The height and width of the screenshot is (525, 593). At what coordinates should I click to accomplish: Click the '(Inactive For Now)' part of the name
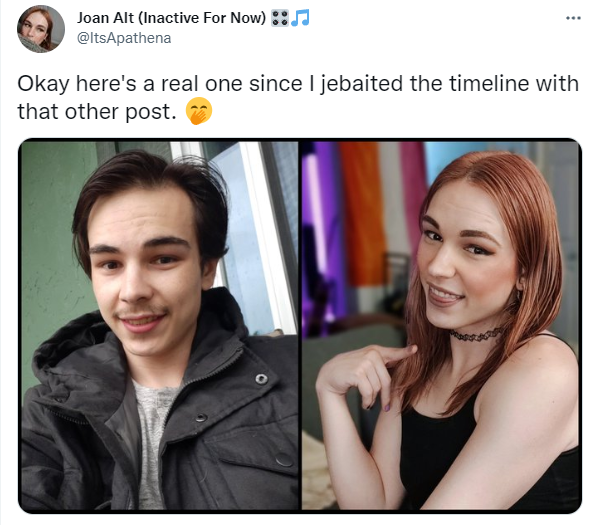pyautogui.click(x=202, y=18)
